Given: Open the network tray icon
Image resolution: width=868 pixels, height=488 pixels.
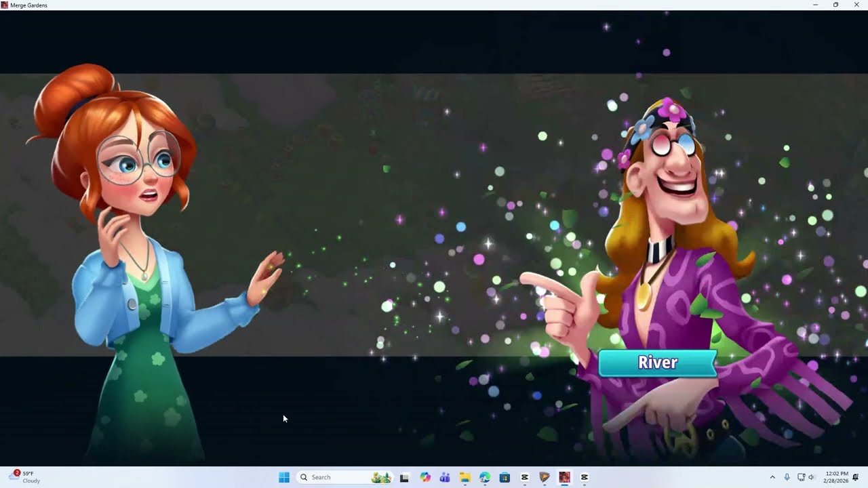Looking at the screenshot, I should click(x=801, y=477).
